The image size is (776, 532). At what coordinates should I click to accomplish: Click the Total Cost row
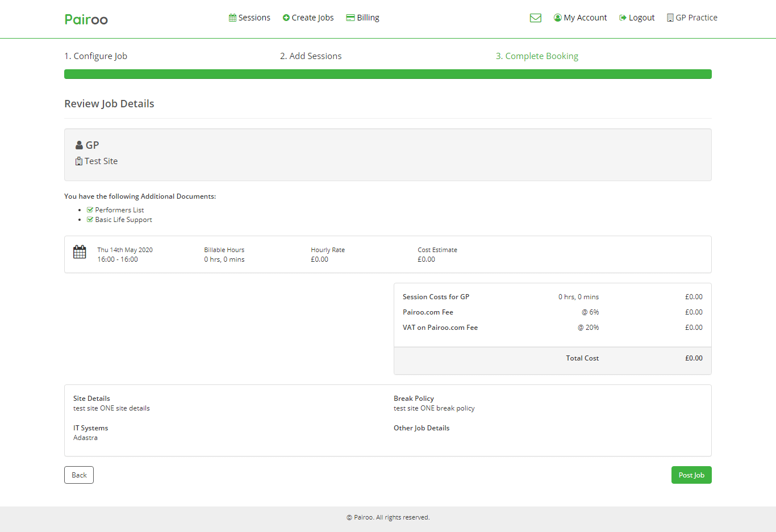pyautogui.click(x=552, y=358)
